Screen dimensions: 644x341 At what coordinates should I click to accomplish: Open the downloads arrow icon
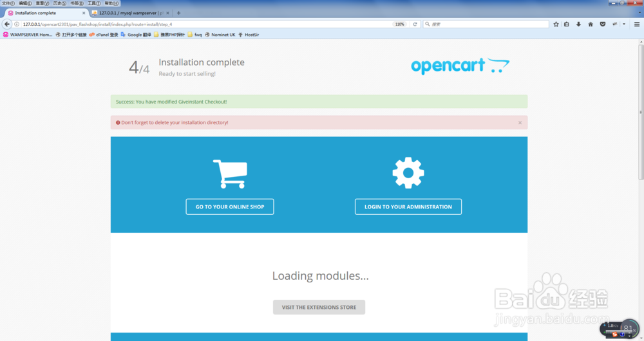click(x=578, y=24)
